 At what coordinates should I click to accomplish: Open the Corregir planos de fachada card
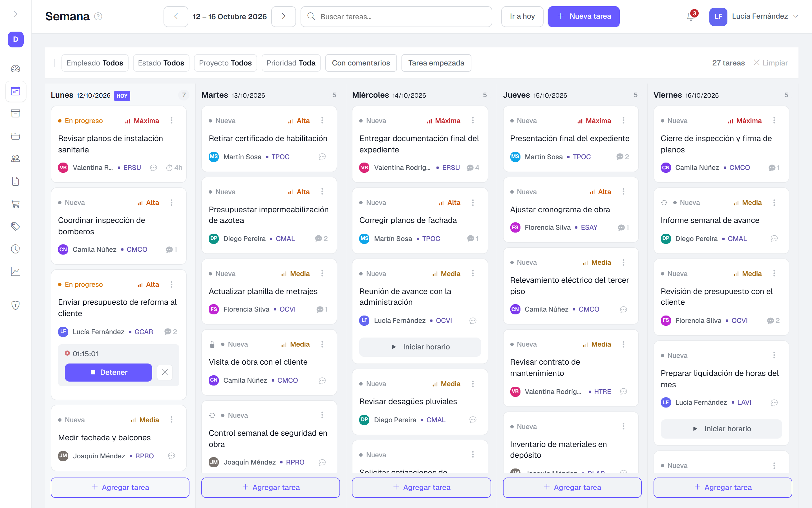[420, 220]
